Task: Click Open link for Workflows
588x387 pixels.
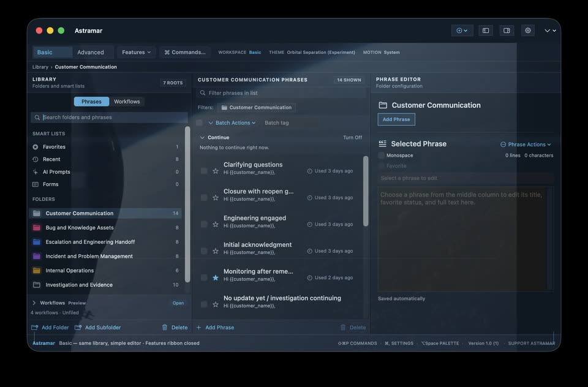Action: (178, 303)
